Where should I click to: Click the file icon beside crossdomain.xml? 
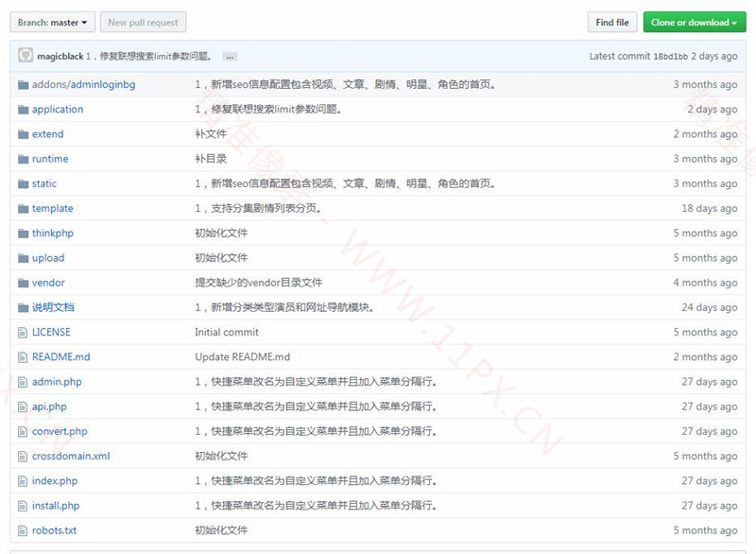point(23,456)
